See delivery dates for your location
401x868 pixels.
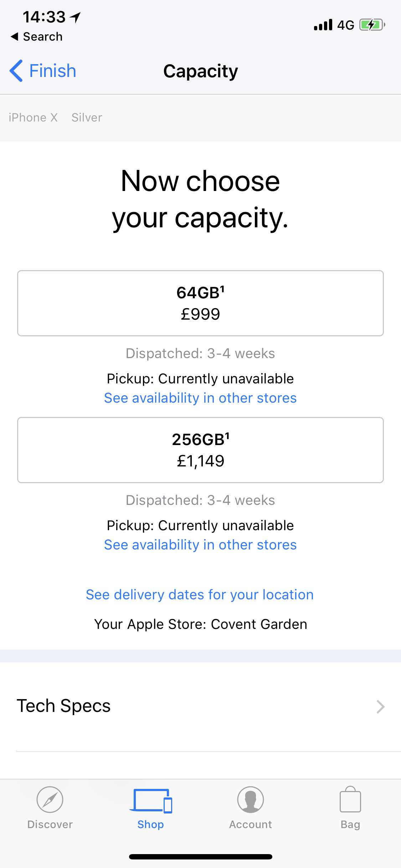pos(200,595)
